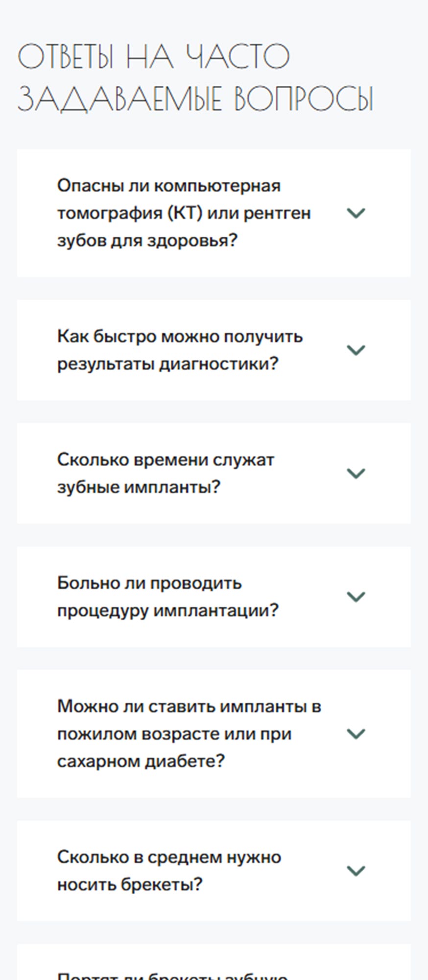Click the 'Ответы на часто задаваемые вопросы' heading
This screenshot has width=428, height=980.
pyautogui.click(x=195, y=77)
